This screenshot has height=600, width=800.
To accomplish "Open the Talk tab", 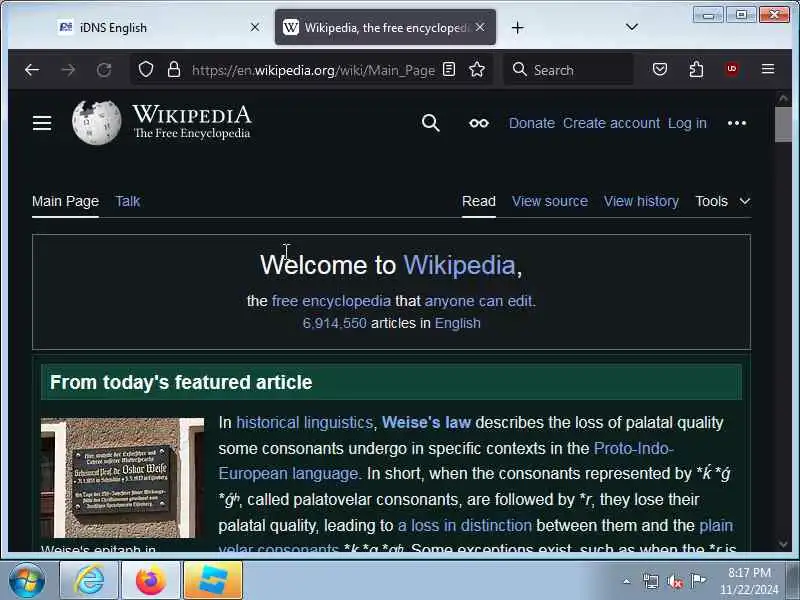I will click(x=128, y=202).
